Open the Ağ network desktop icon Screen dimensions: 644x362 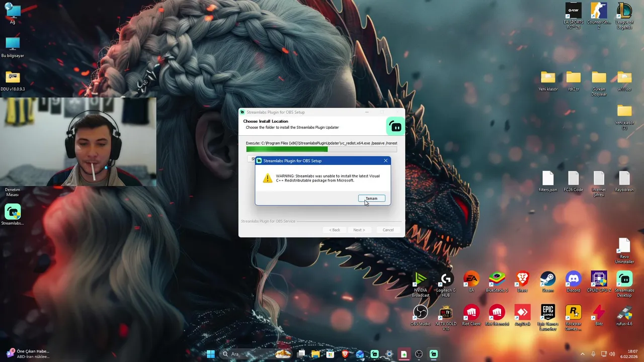tap(13, 14)
